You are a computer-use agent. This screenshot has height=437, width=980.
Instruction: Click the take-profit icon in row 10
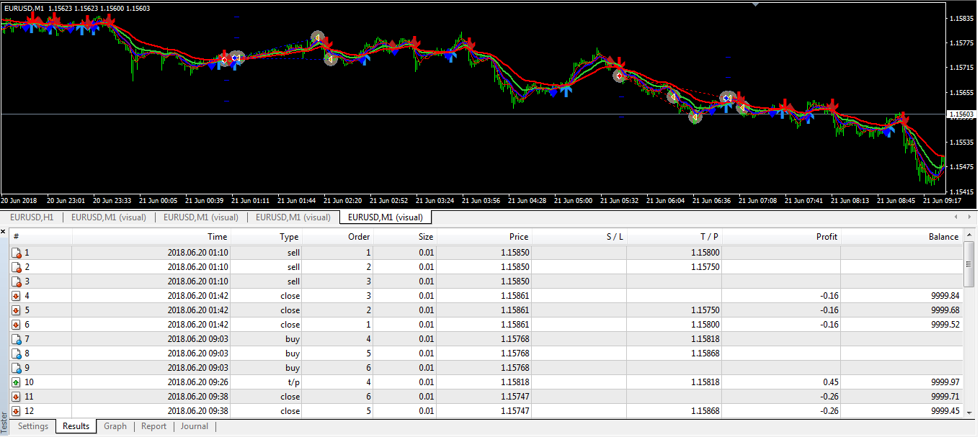(x=16, y=382)
